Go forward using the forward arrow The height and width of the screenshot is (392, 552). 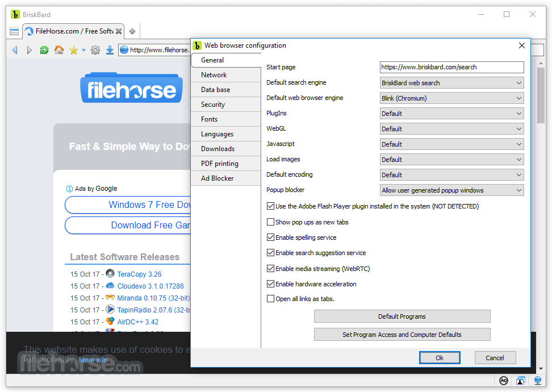point(29,50)
